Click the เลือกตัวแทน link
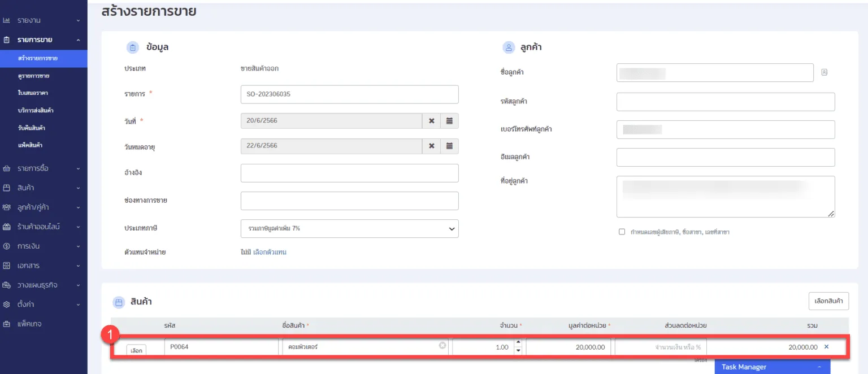This screenshot has height=374, width=868. click(x=270, y=253)
